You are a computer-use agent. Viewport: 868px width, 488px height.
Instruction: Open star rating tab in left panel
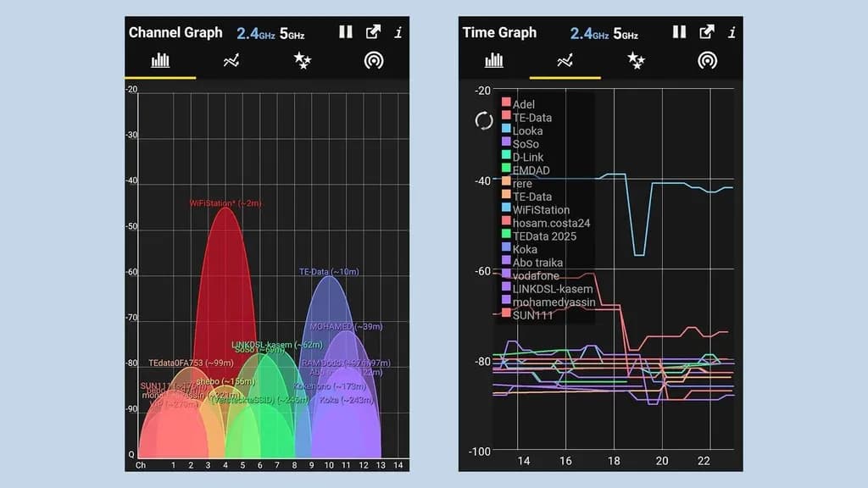[303, 61]
